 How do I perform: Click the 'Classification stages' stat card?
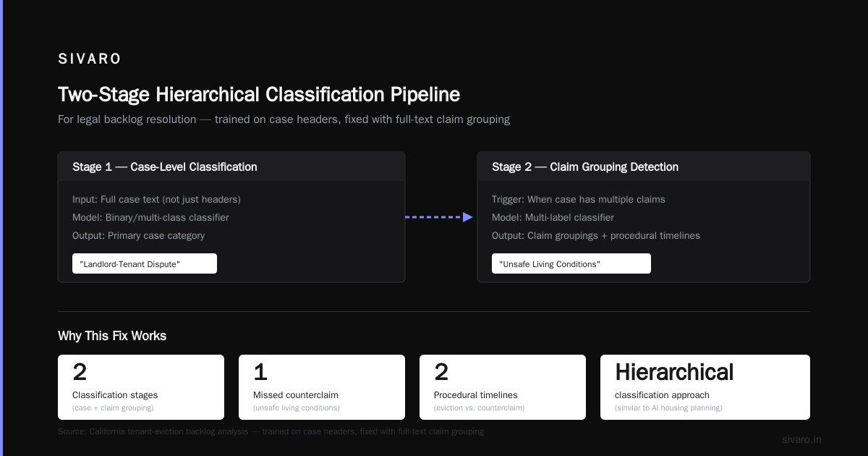(141, 387)
